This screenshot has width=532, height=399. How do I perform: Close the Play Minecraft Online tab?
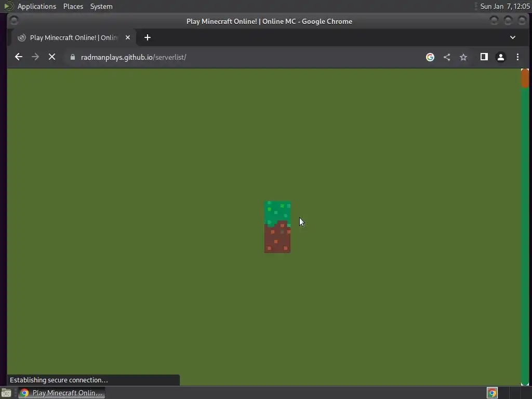coord(128,37)
